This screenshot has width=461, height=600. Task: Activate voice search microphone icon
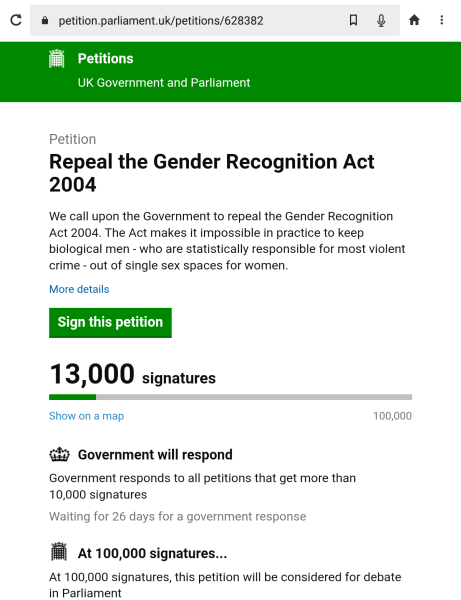[x=381, y=20]
